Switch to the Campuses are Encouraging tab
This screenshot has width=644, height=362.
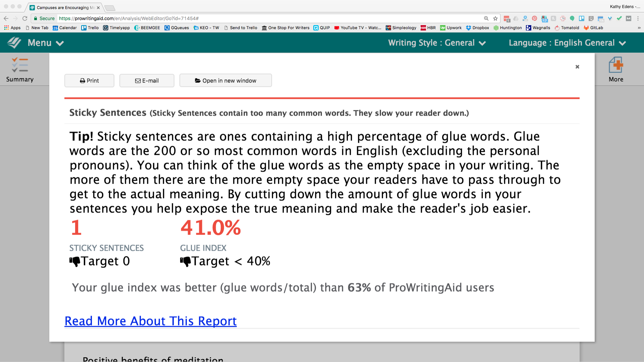point(64,7)
